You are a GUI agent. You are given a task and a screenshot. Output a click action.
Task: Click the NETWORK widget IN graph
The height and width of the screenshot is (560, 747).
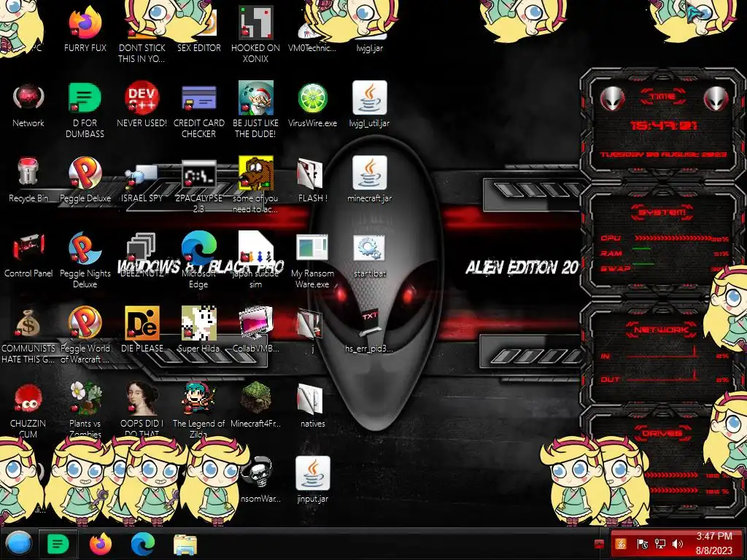pyautogui.click(x=664, y=353)
